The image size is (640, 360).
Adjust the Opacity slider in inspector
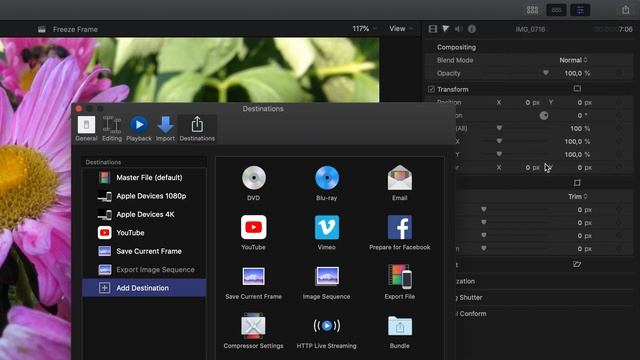546,73
